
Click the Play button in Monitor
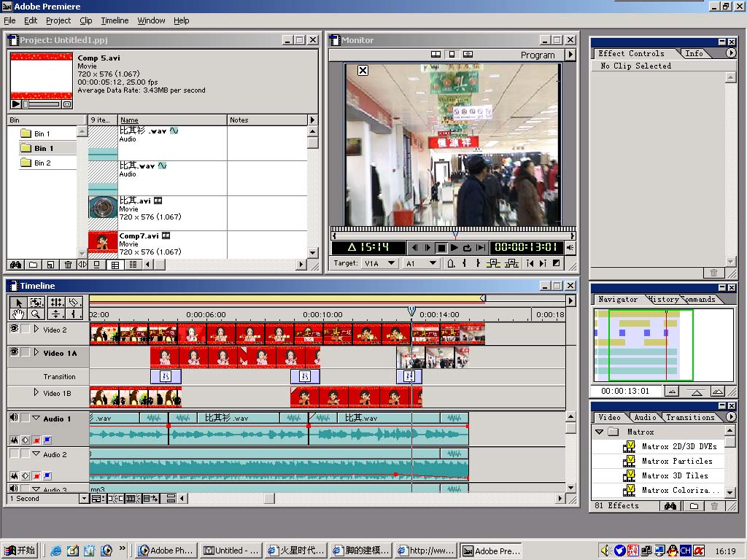454,248
